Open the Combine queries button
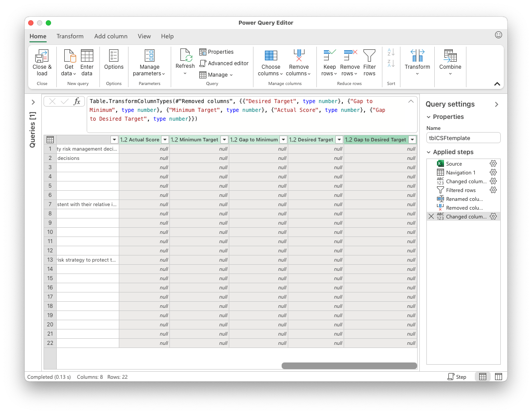This screenshot has width=532, height=414. tap(450, 62)
